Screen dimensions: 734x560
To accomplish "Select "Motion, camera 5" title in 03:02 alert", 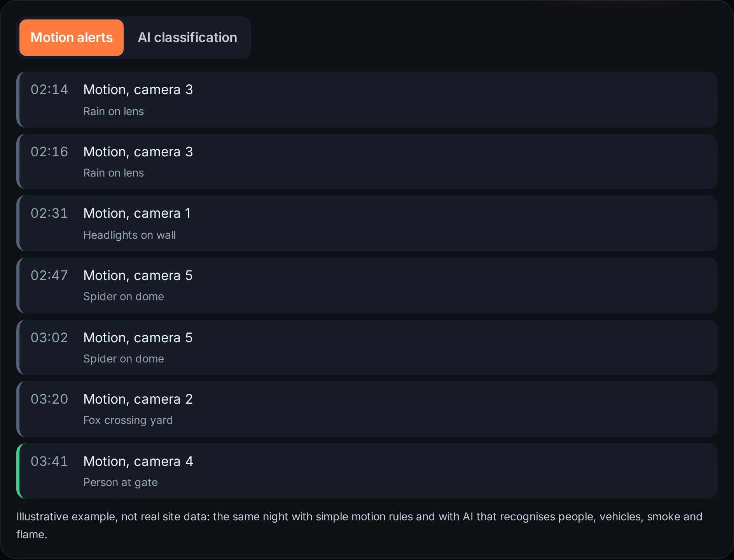I will click(138, 338).
